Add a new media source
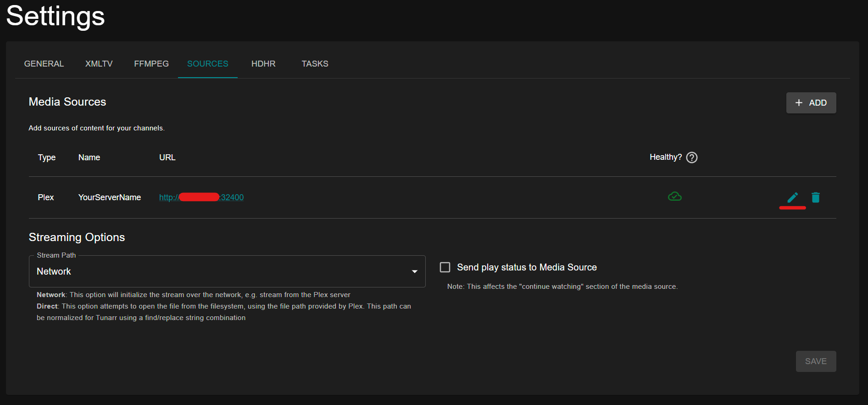This screenshot has height=405, width=868. click(x=811, y=103)
